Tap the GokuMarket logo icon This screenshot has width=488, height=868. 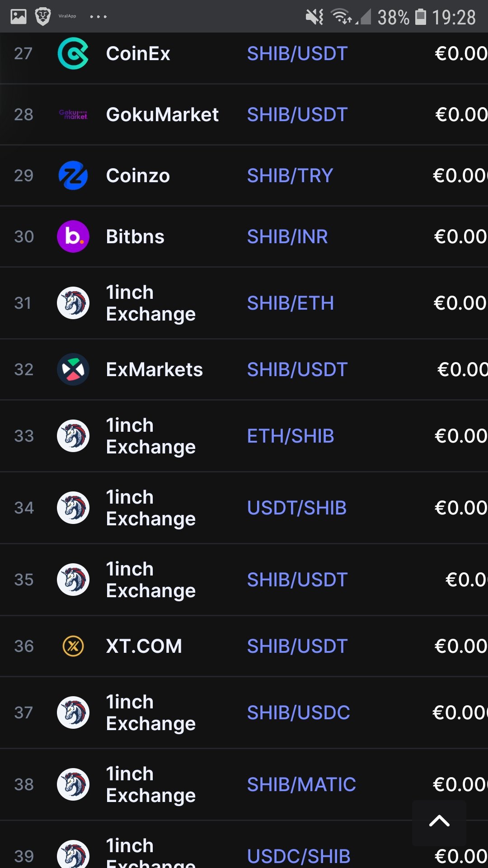point(73,114)
